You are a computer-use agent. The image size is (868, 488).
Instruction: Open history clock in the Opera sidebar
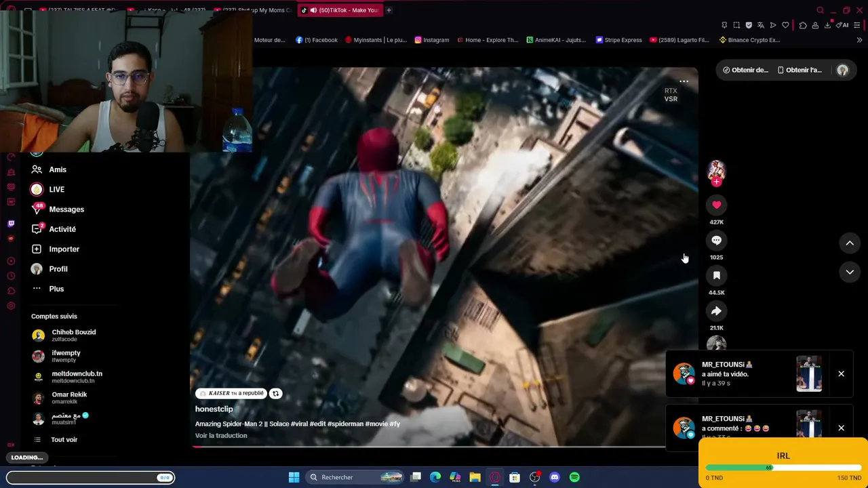point(11,276)
